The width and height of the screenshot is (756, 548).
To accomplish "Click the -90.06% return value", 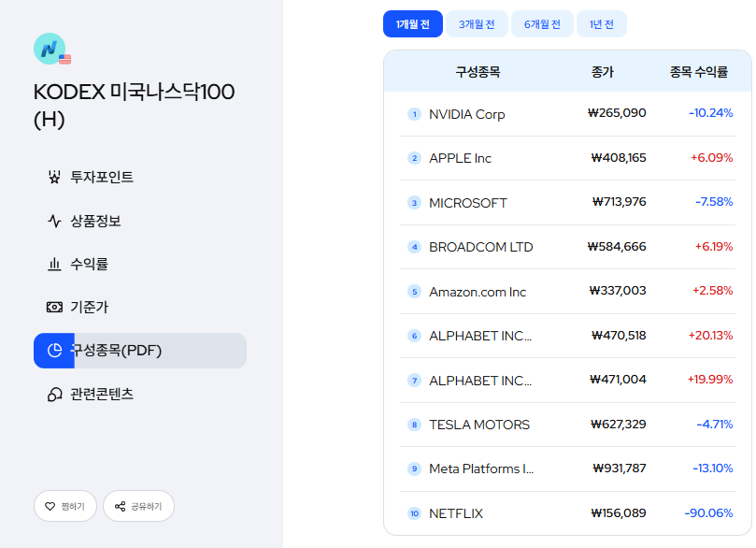I will click(x=708, y=512).
